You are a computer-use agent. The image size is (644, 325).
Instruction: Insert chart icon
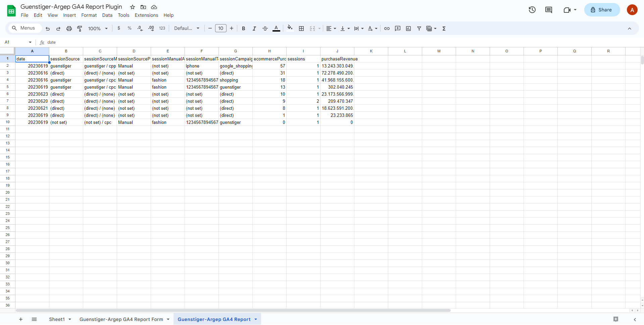[x=408, y=29]
